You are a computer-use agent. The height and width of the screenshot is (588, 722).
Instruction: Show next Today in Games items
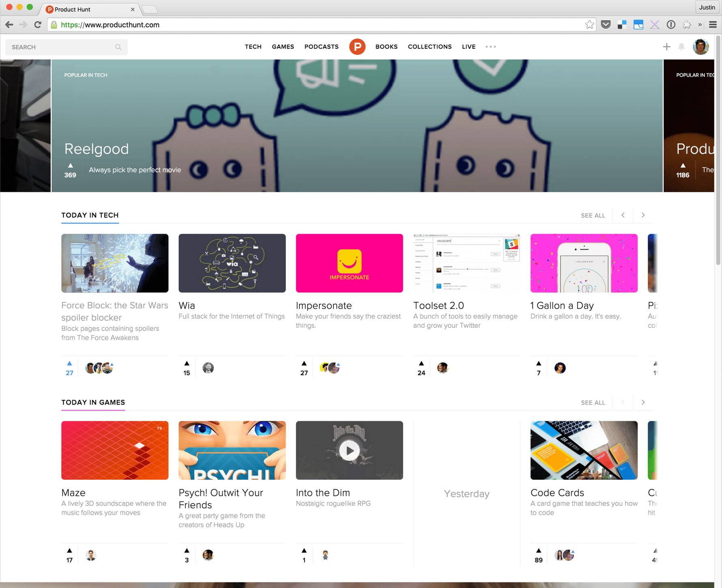(x=643, y=402)
